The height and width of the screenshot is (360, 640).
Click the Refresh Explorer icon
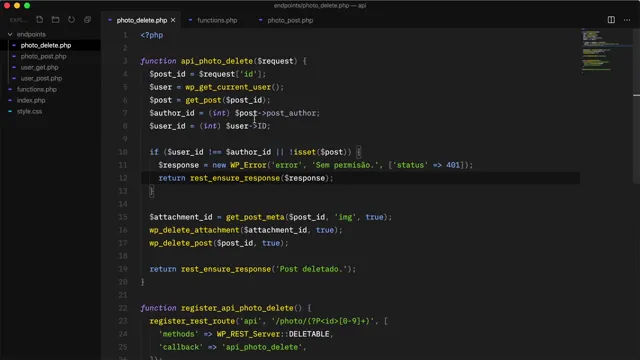71,20
